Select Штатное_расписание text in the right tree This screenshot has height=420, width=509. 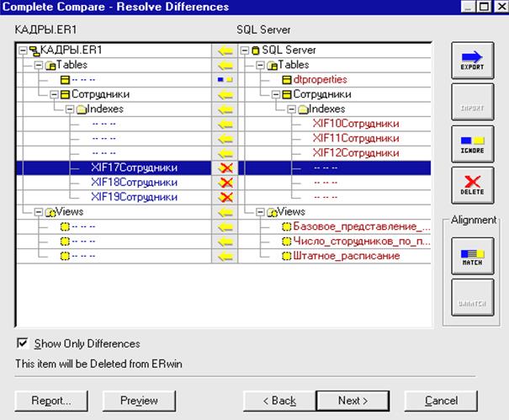click(347, 256)
